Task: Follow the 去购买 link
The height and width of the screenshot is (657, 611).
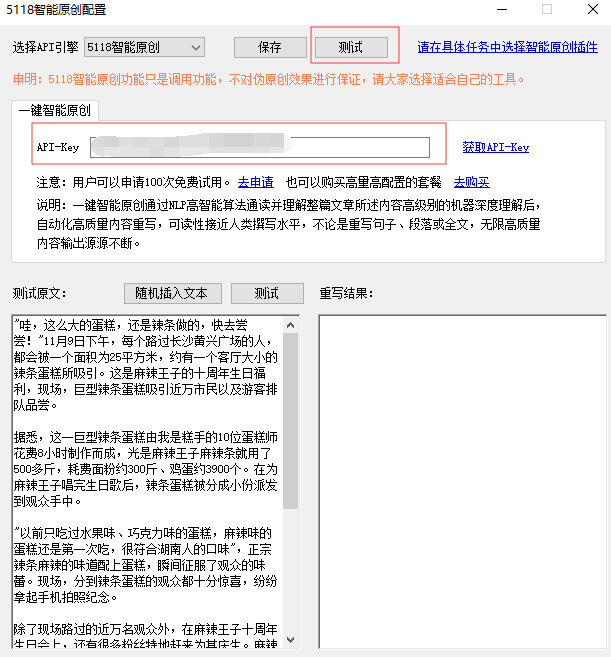Action: click(471, 182)
